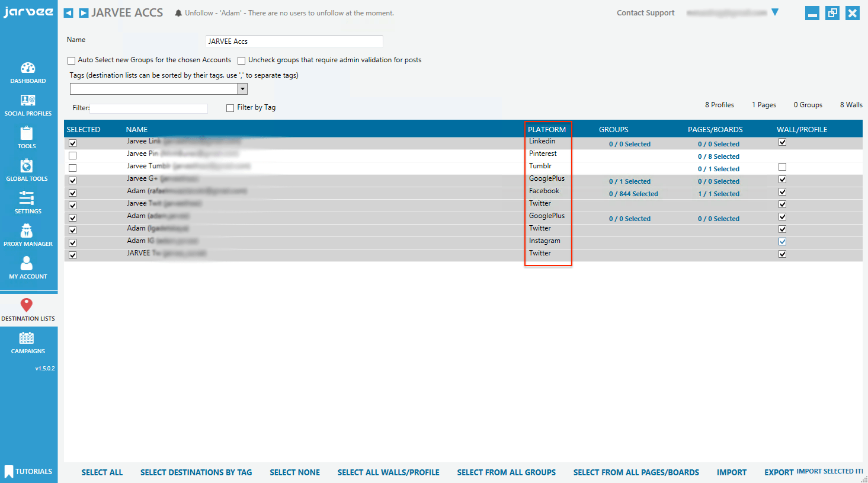Click the Name field containing JARVEE Accs
Viewport: 868px width, 483px height.
click(x=294, y=41)
